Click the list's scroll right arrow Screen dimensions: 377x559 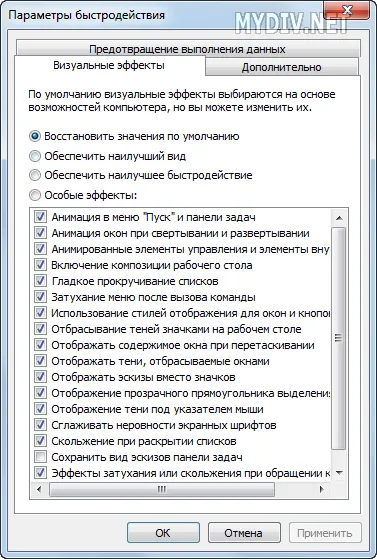tap(321, 489)
